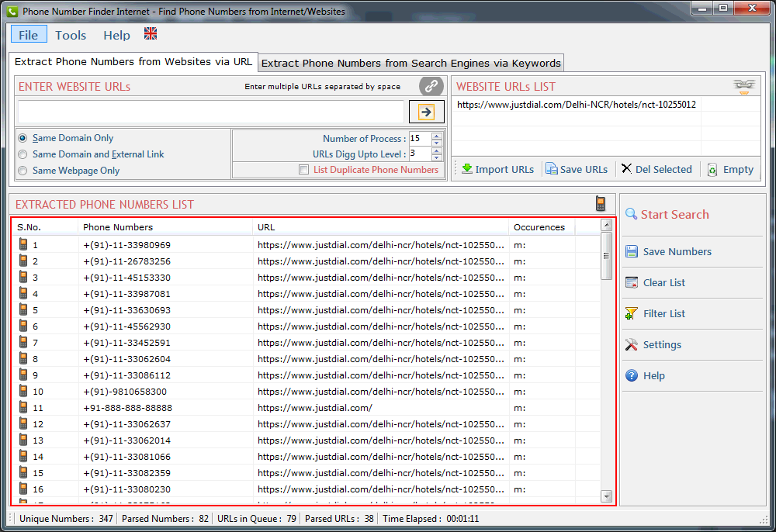Click the spider icon in URLs list header

click(744, 86)
